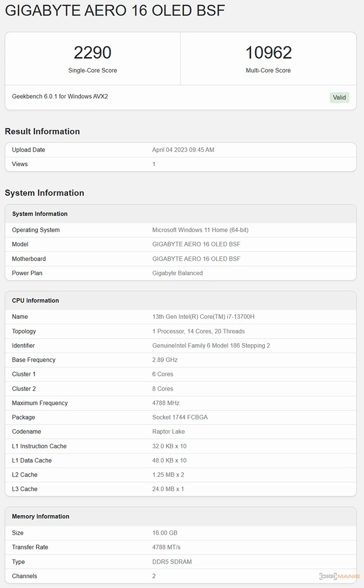Click the single-core score 2290
Viewport: 364px width, 588px height.
(x=93, y=53)
